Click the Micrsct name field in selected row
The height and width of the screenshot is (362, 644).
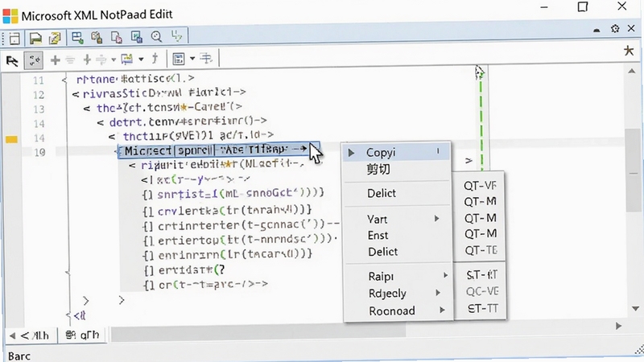click(148, 150)
